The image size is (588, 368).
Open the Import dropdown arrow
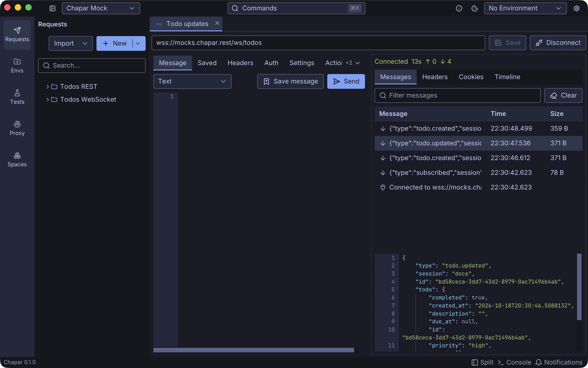(x=85, y=43)
